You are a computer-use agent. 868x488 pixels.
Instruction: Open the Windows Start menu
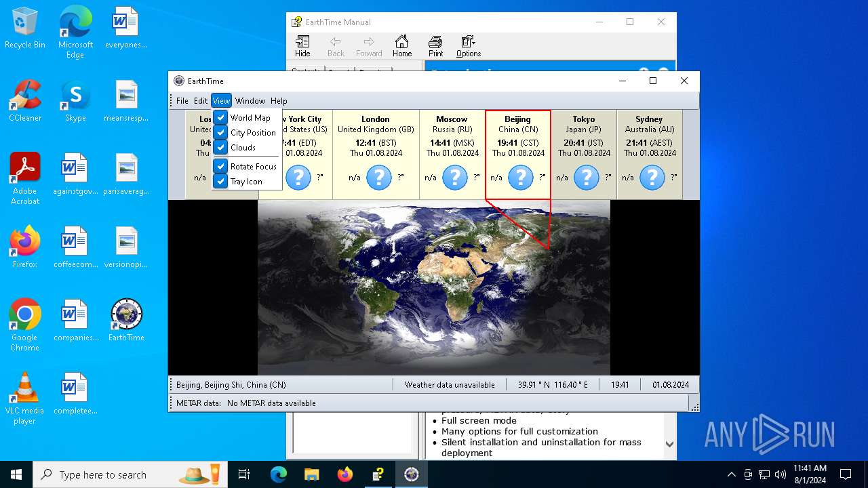pyautogui.click(x=16, y=474)
